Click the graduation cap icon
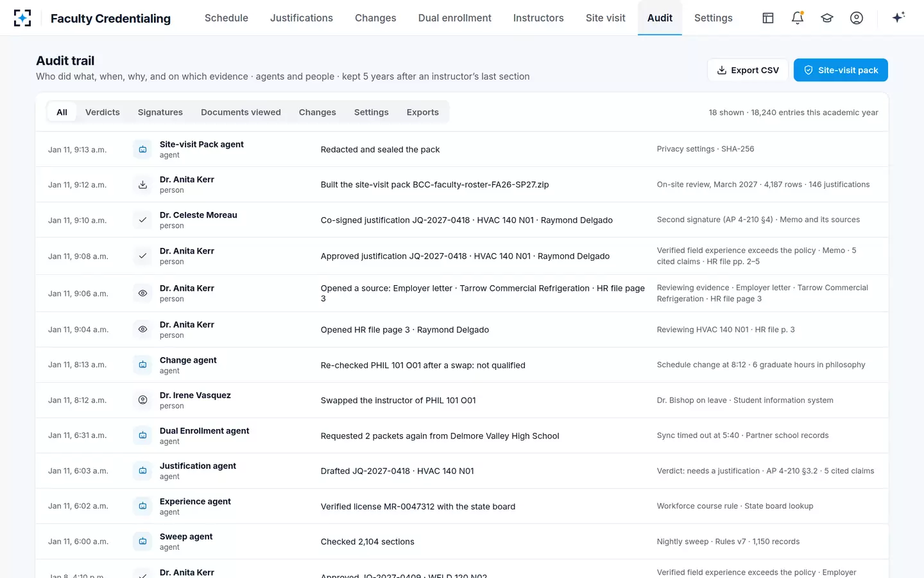This screenshot has width=924, height=578. 827,18
